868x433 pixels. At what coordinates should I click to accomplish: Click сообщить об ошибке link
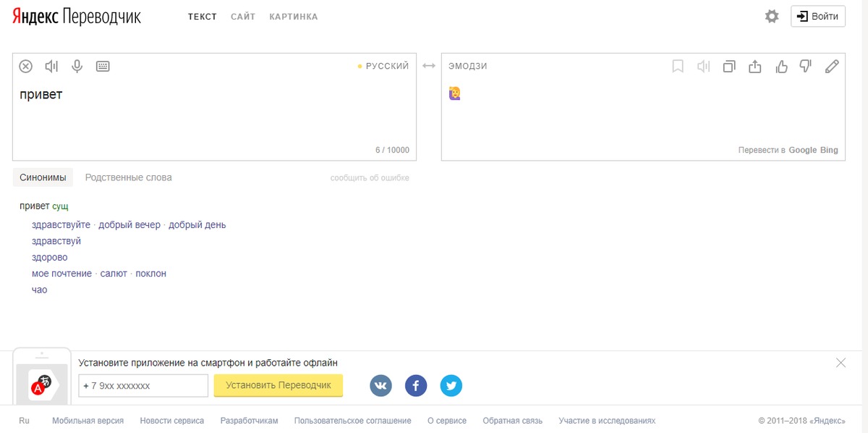tap(370, 178)
